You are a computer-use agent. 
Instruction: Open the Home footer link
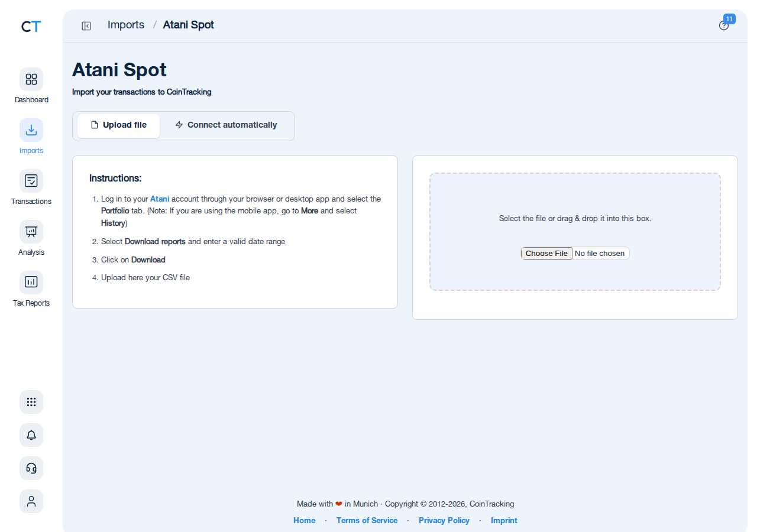[x=305, y=521]
